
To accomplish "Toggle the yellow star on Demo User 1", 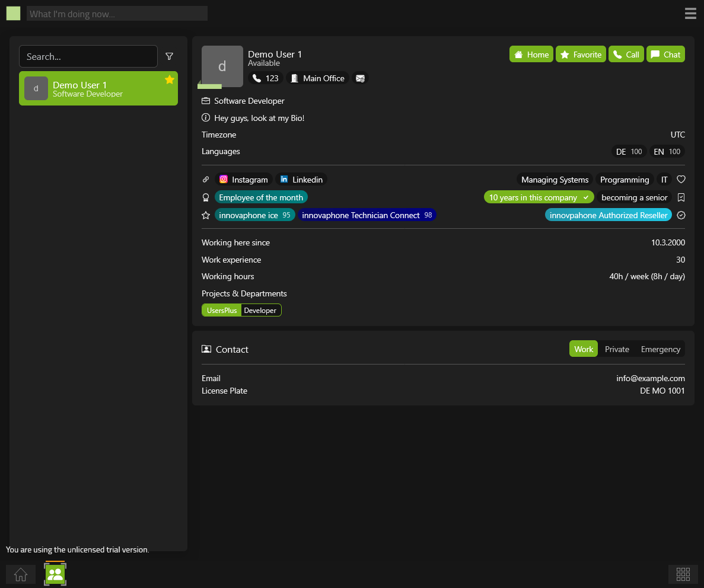I will coord(170,79).
